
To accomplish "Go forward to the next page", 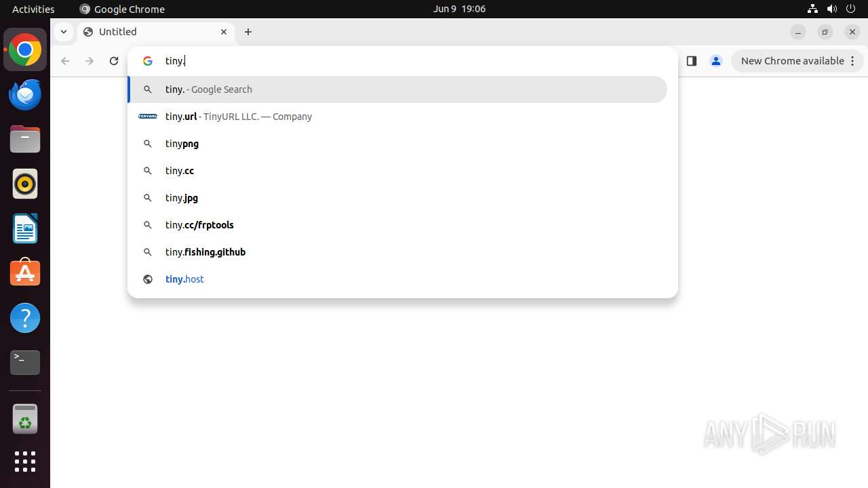I will click(90, 61).
